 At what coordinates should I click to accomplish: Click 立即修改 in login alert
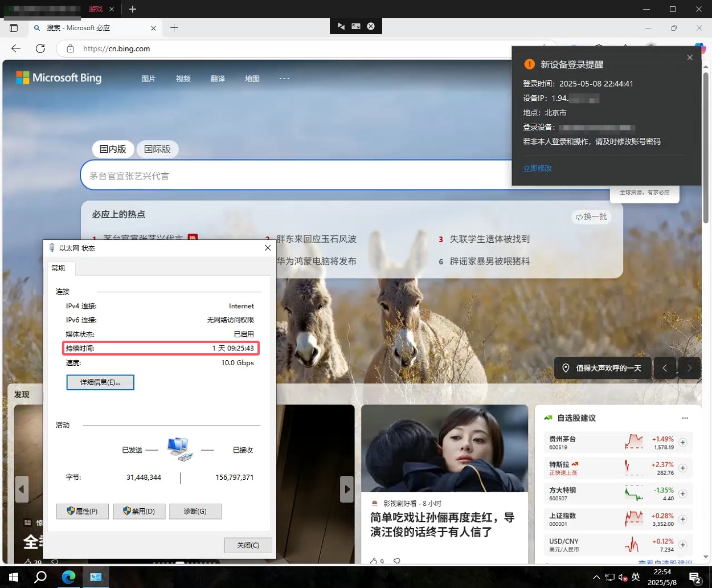click(538, 168)
